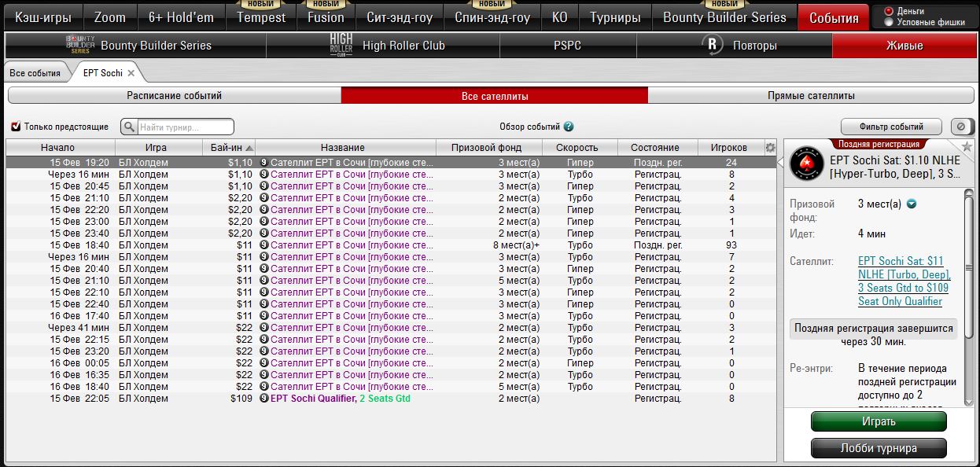
Task: Click the magnifier icon in tournament search
Action: [130, 127]
